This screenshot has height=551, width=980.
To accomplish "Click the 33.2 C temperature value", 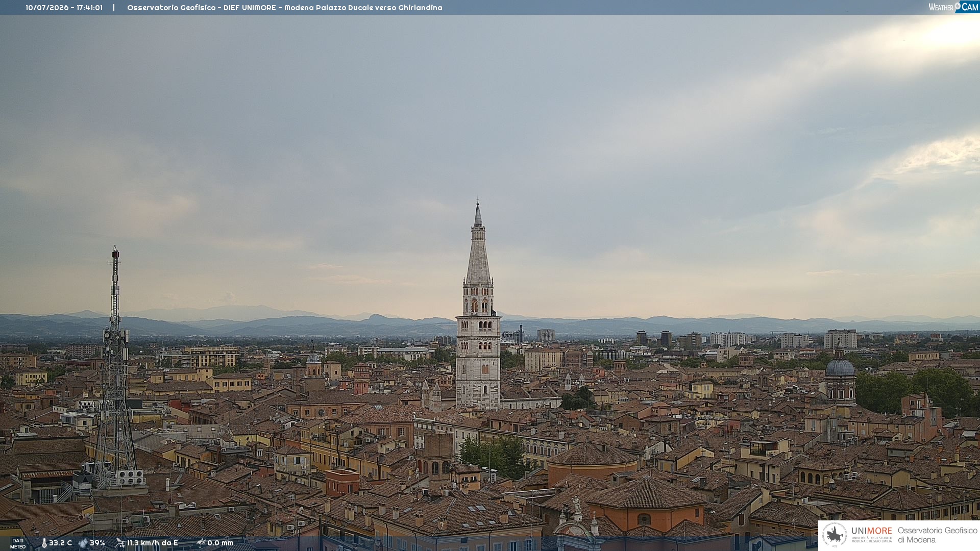I will pos(60,543).
